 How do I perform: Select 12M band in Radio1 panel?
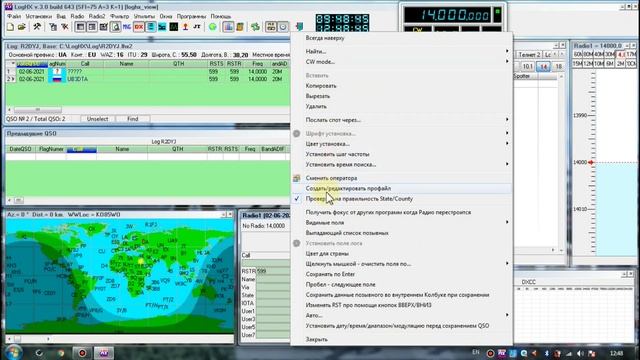pos(589,64)
